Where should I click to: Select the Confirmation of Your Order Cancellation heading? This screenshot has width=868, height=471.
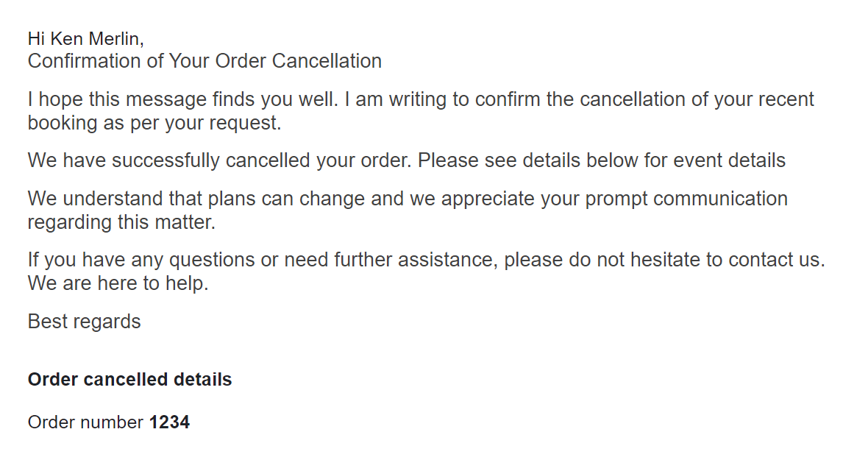tap(204, 61)
